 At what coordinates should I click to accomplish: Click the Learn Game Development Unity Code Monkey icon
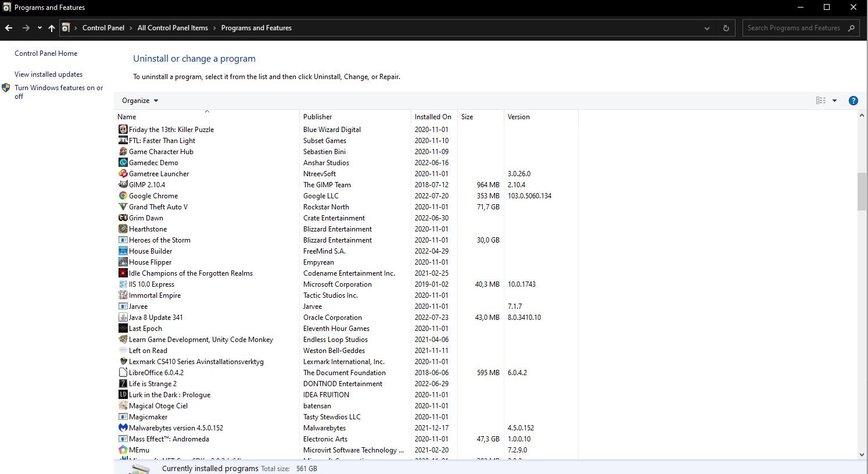(x=123, y=339)
